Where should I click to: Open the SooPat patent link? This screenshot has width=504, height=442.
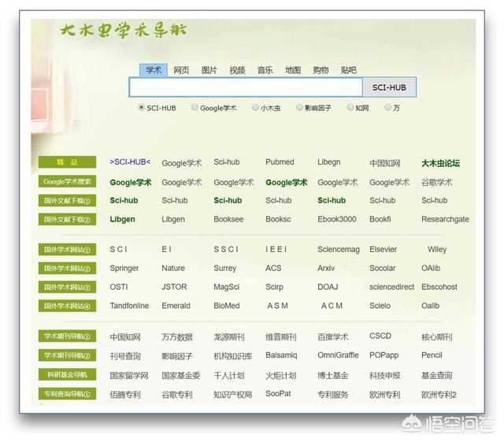(x=278, y=393)
